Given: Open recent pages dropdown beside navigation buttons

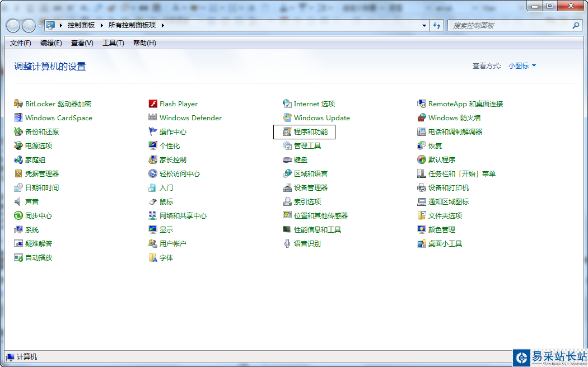Looking at the screenshot, I should 40,26.
